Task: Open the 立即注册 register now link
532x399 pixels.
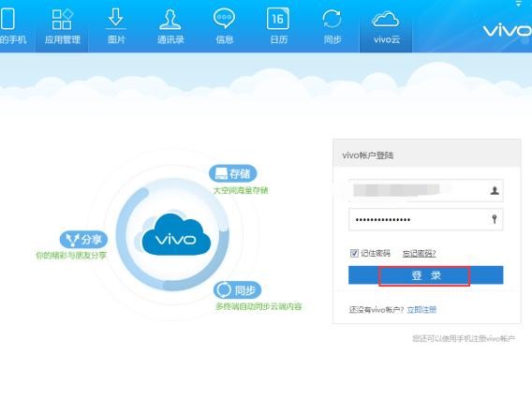Action: (x=421, y=310)
